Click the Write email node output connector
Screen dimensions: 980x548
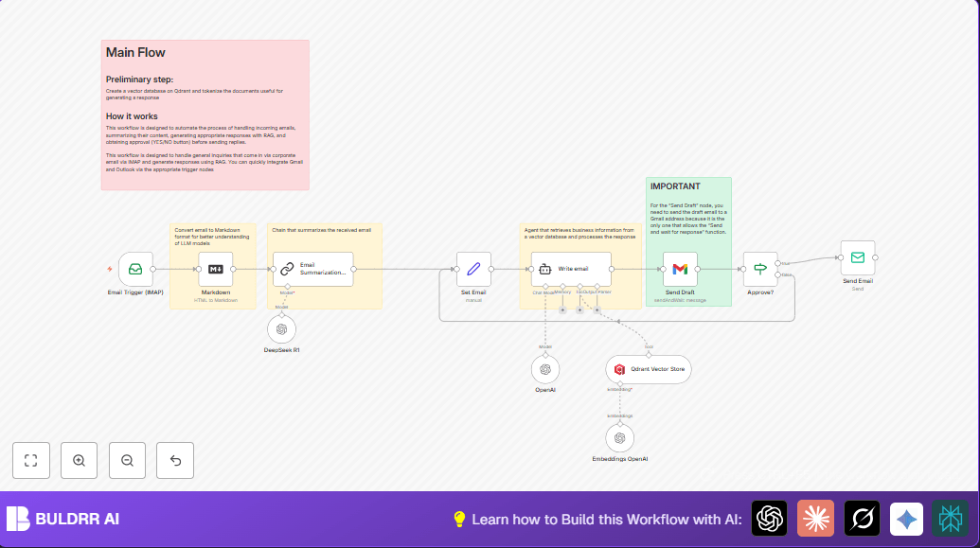612,270
